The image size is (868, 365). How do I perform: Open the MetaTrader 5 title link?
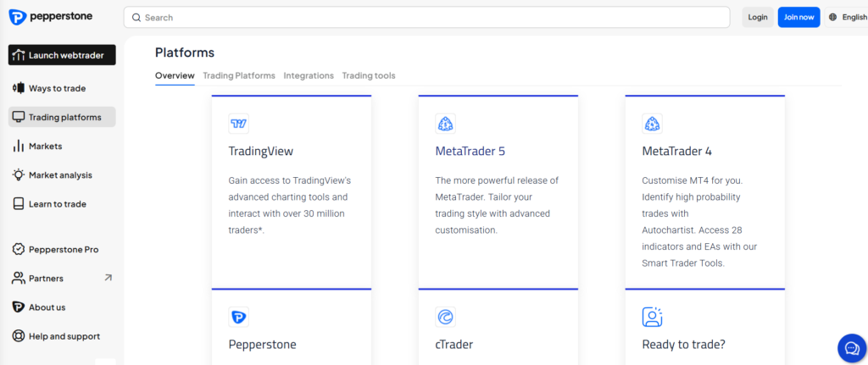tap(470, 151)
